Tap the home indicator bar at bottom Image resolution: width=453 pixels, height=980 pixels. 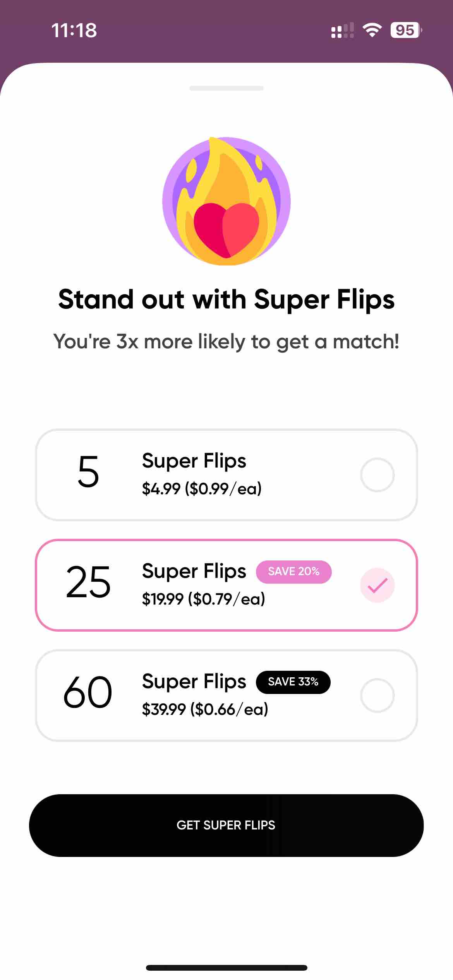pos(226,968)
